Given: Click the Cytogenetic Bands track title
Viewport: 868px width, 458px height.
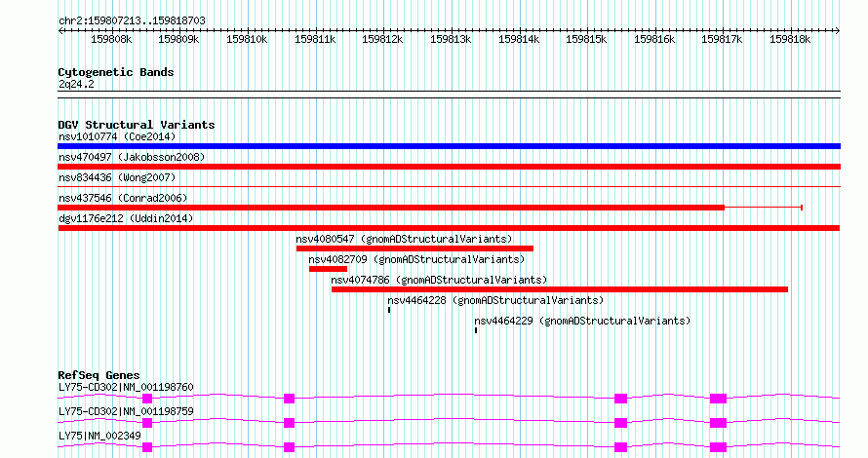Looking at the screenshot, I should coord(116,72).
